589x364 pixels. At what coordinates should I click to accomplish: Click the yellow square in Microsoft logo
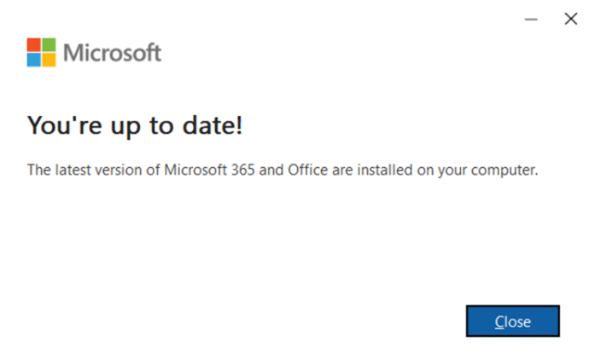pos(49,59)
